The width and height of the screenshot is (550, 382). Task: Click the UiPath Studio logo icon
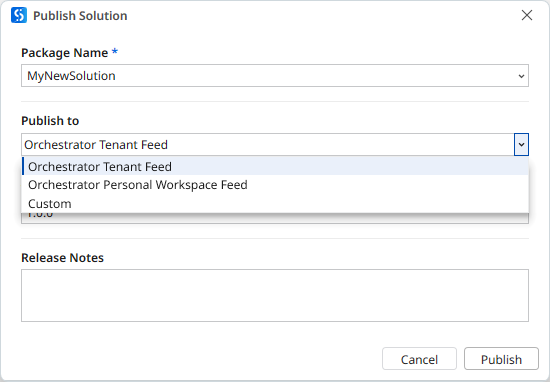[x=19, y=15]
